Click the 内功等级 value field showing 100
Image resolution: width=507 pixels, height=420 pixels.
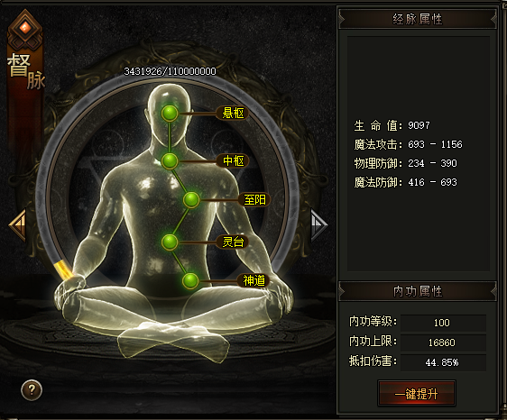click(x=443, y=323)
